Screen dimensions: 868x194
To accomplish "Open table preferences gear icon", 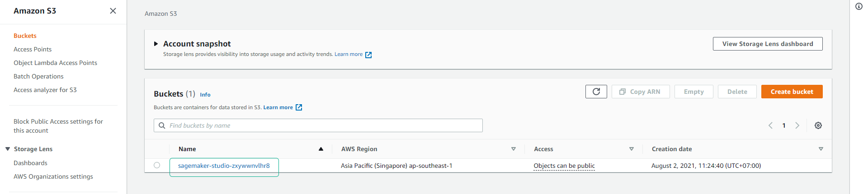I will [818, 125].
